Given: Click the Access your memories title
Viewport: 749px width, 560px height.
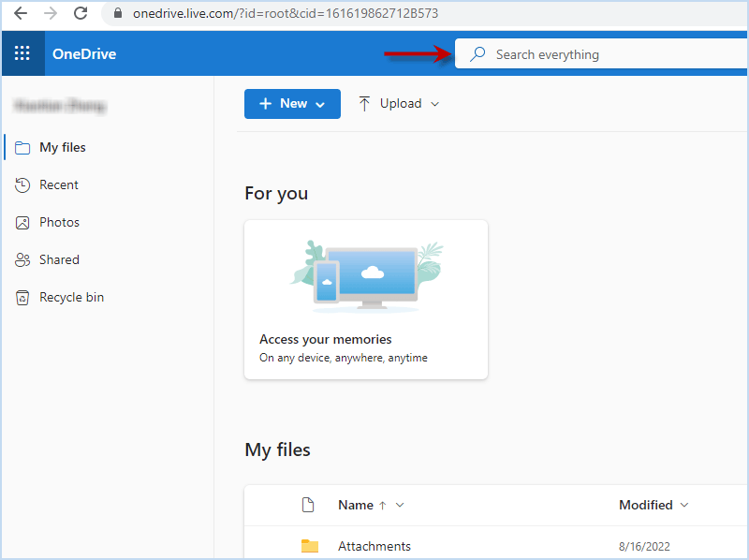Looking at the screenshot, I should coord(325,339).
